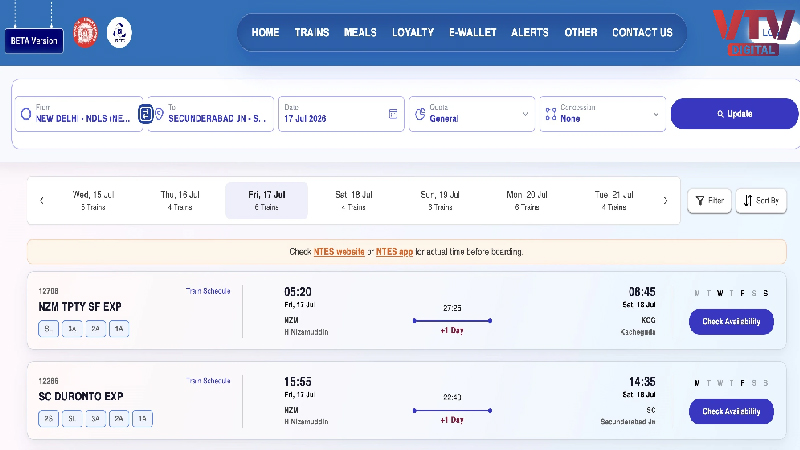The image size is (800, 450).
Task: Open the calendar icon in Date field
Action: [393, 114]
